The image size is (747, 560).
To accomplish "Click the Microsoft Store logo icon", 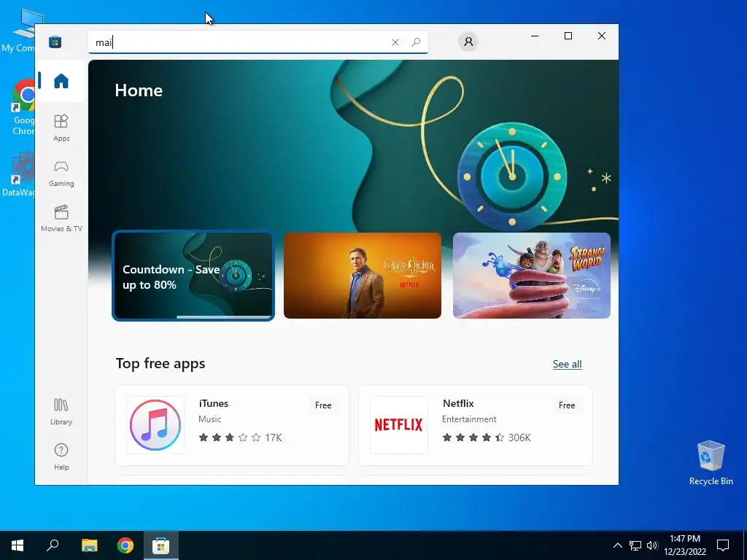I will [x=55, y=42].
